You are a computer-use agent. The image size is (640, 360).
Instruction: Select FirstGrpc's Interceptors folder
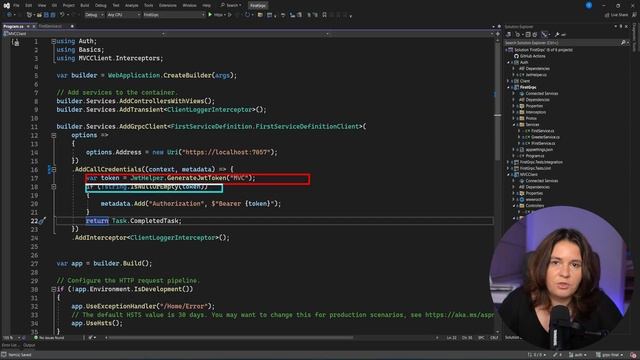click(536, 112)
